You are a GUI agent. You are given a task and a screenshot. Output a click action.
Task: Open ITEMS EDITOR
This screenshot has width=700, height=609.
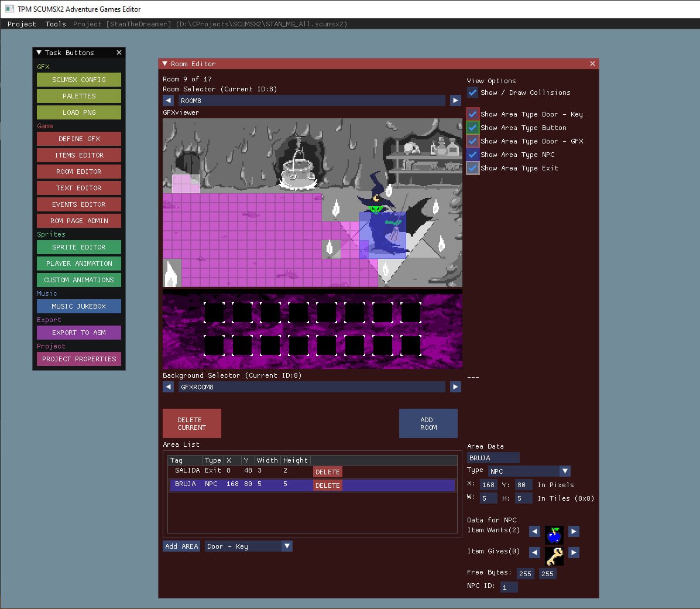coord(79,155)
